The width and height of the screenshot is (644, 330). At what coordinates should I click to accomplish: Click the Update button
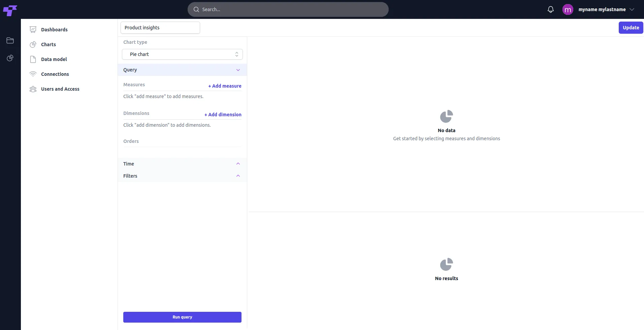pos(631,28)
